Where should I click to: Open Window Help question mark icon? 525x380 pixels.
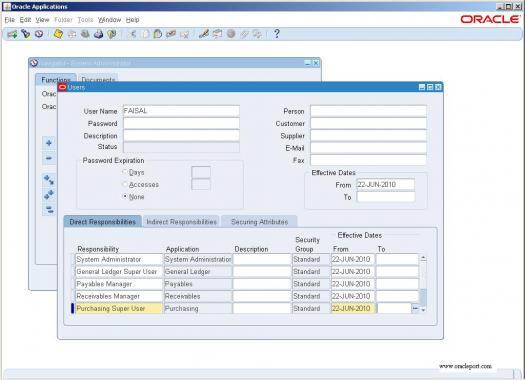277,33
